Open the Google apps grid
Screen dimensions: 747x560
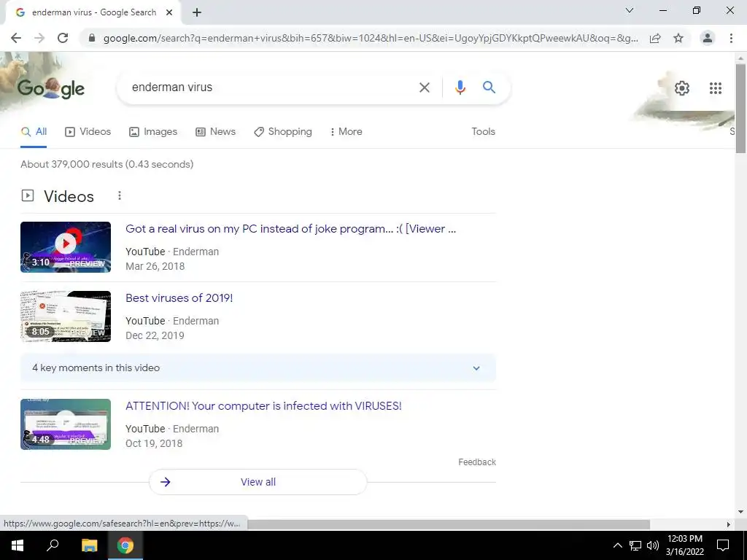tap(715, 88)
